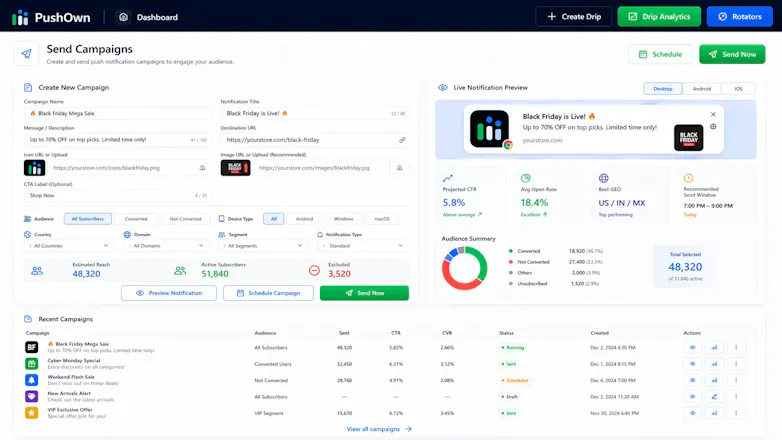This screenshot has width=782, height=440.
Task: Switch preview to the Android tab
Action: [702, 89]
